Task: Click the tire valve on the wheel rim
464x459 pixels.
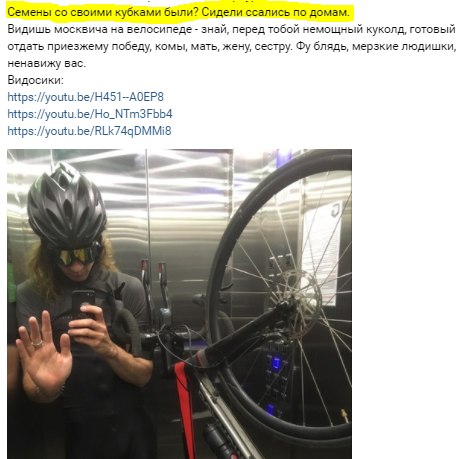Action: coord(344,416)
